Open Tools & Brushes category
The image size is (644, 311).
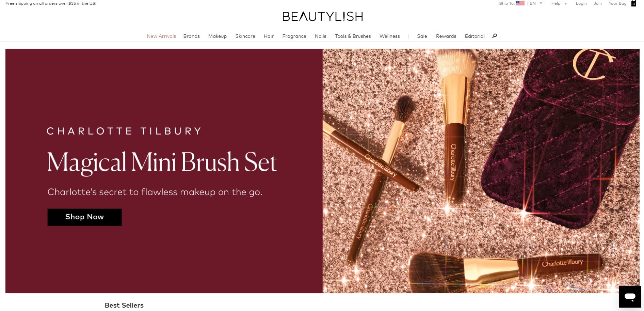pos(353,36)
